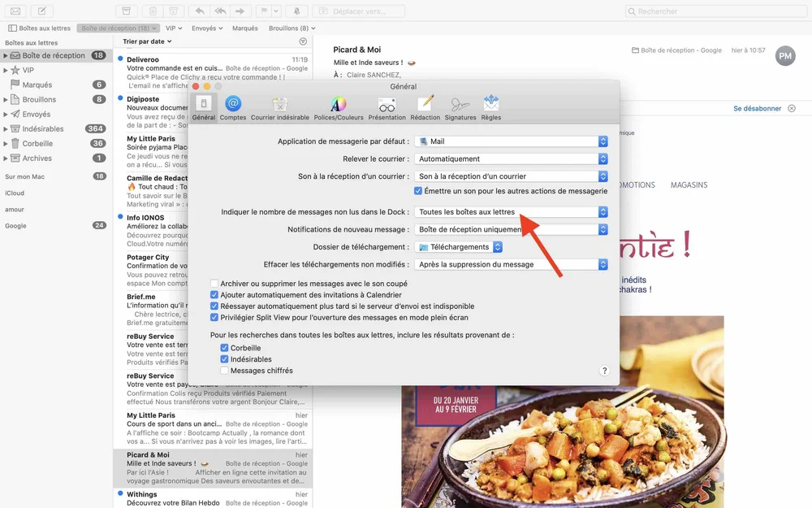Expand the Archives disclosure triangle
This screenshot has width=812, height=508.
pyautogui.click(x=6, y=158)
